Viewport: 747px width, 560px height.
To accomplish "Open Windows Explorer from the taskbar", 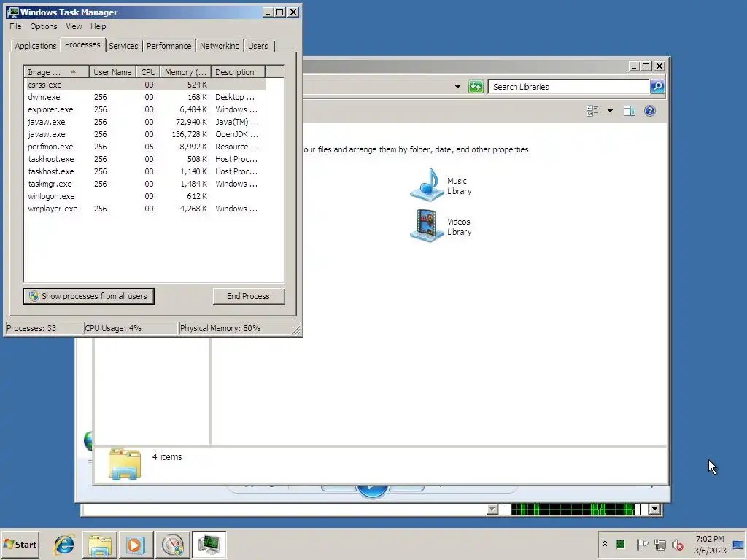I will (100, 545).
